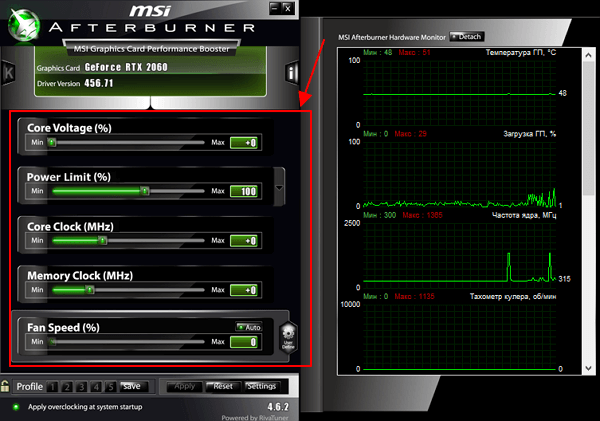Click the Reset button
The image size is (600, 421).
click(x=223, y=387)
